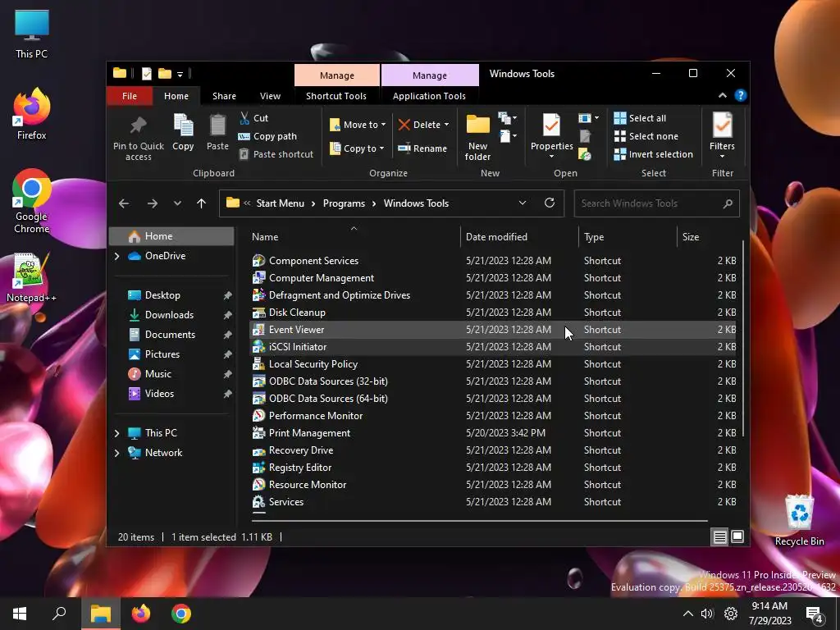Open the Delete dropdown arrow
840x630 pixels.
pyautogui.click(x=446, y=125)
